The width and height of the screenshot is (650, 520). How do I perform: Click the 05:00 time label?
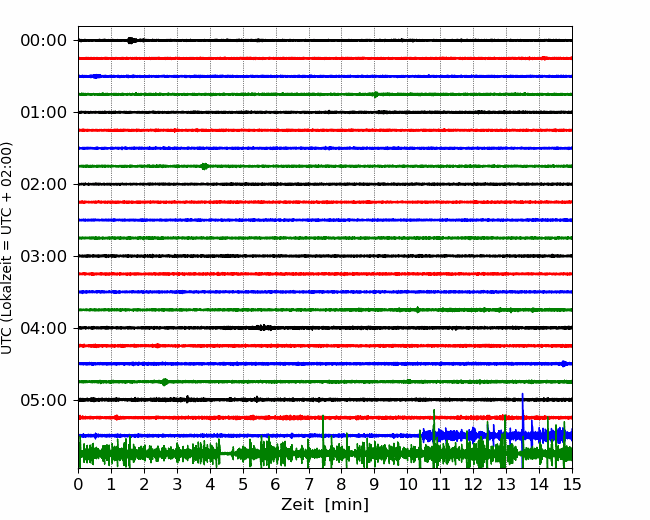click(x=44, y=400)
